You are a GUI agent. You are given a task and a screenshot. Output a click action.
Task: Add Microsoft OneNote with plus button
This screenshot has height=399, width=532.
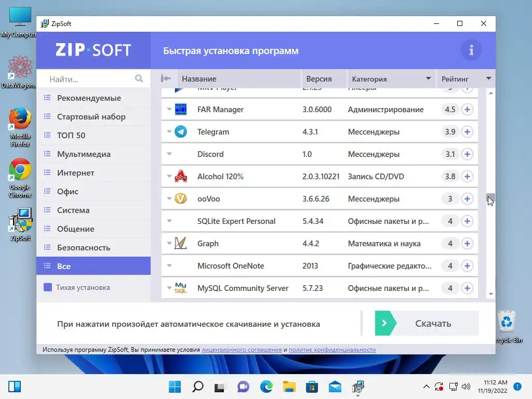tap(467, 265)
